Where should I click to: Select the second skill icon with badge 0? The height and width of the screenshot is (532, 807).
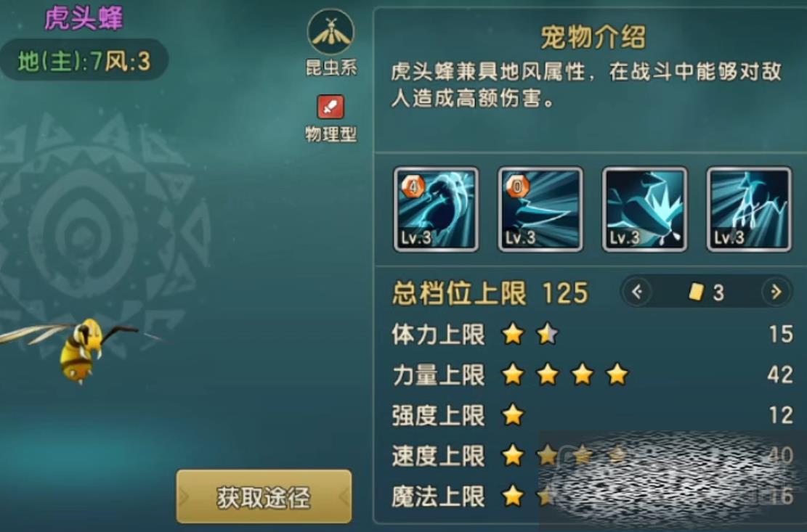pos(540,209)
